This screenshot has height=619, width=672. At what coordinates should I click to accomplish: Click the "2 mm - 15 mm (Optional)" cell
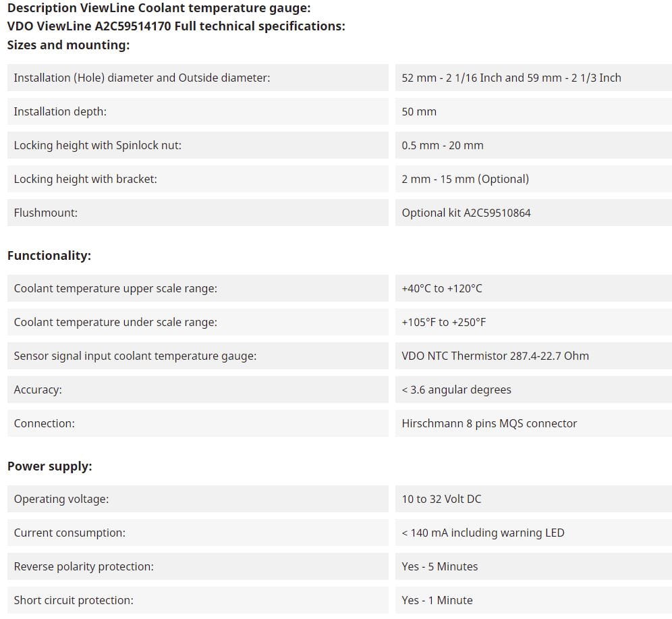466,179
